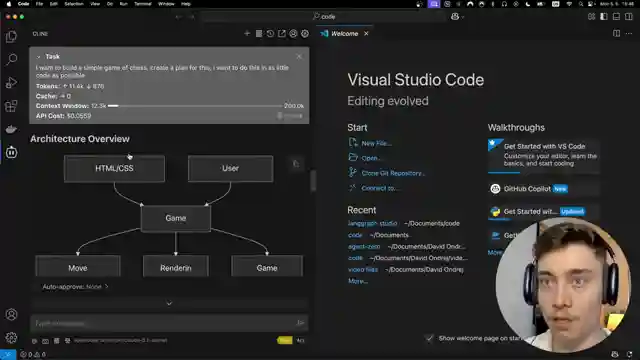
Task: Open recent langgraph studio folder
Action: tap(372, 223)
